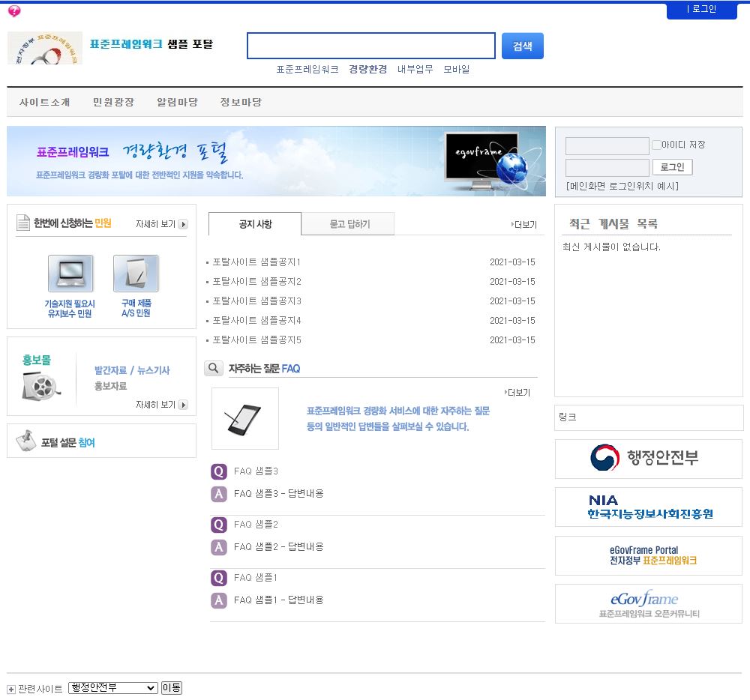The height and width of the screenshot is (700, 750).
Task: Open the product A/S complaint icon
Action: [x=136, y=274]
